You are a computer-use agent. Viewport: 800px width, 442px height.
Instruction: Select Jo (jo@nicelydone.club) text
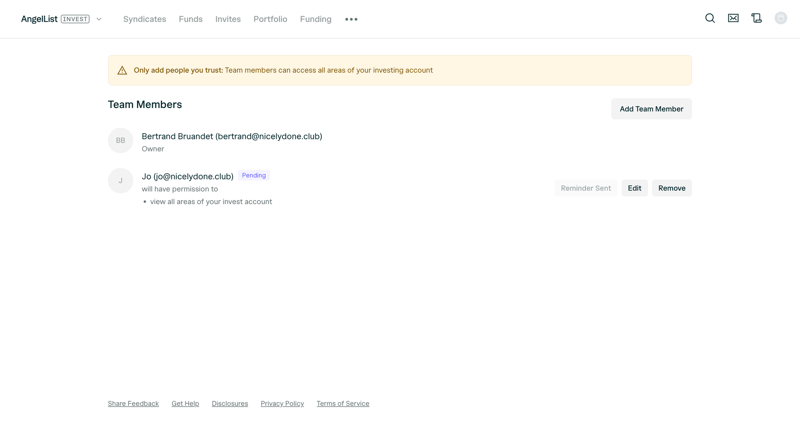[187, 176]
